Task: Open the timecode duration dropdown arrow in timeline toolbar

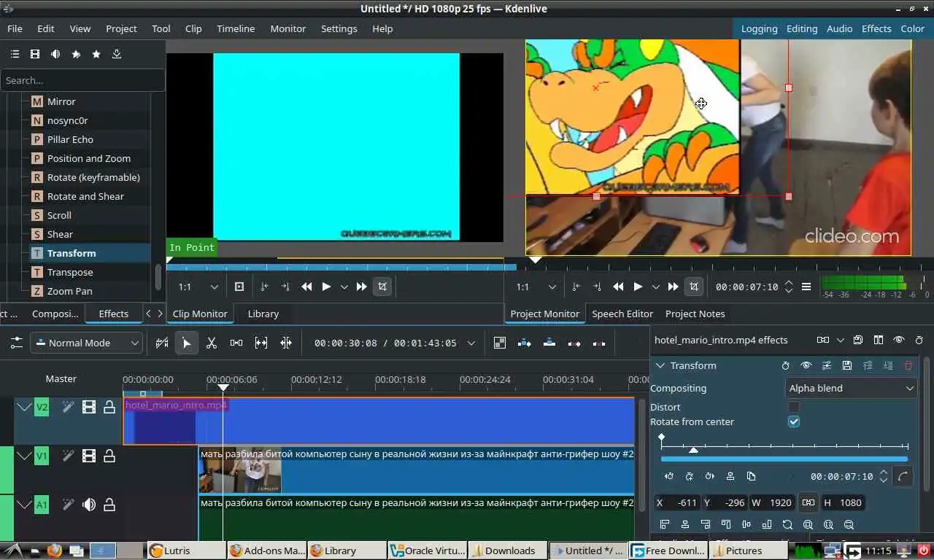Action: click(x=471, y=343)
